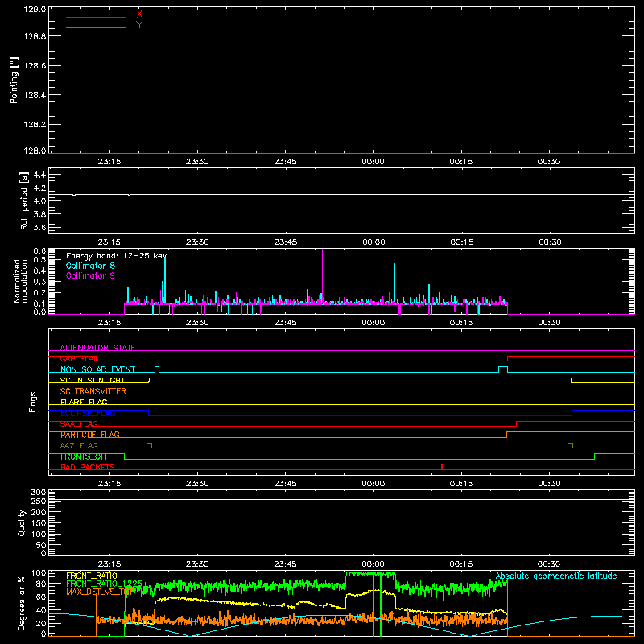This screenshot has height=644, width=644.
Task: Click the SC_TRANSMITTER flag label
Action: (93, 391)
